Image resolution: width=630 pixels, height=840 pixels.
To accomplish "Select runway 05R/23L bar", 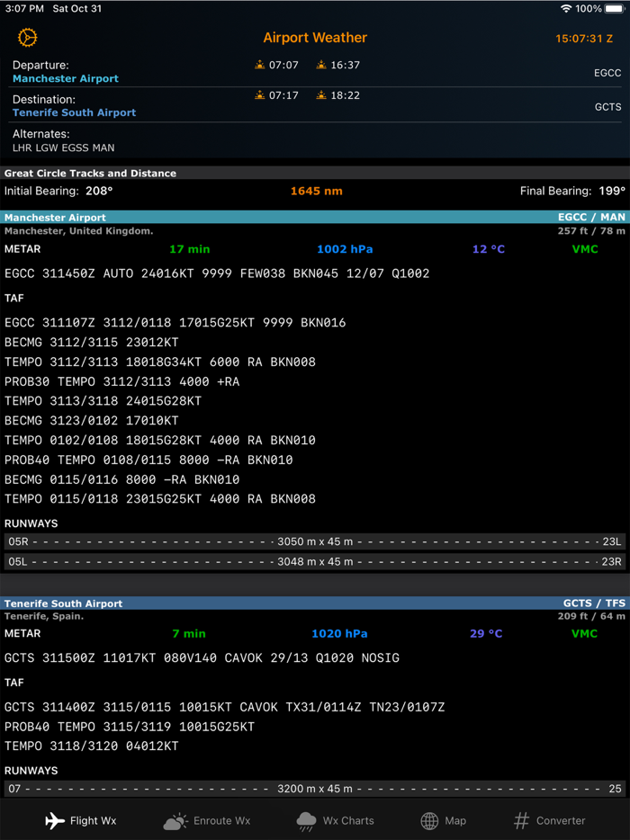I will 315,542.
